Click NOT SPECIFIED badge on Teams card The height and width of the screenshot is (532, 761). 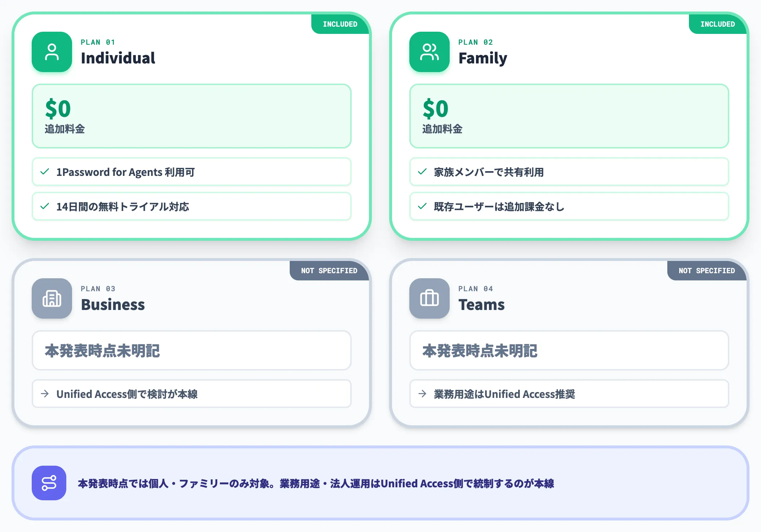click(707, 271)
